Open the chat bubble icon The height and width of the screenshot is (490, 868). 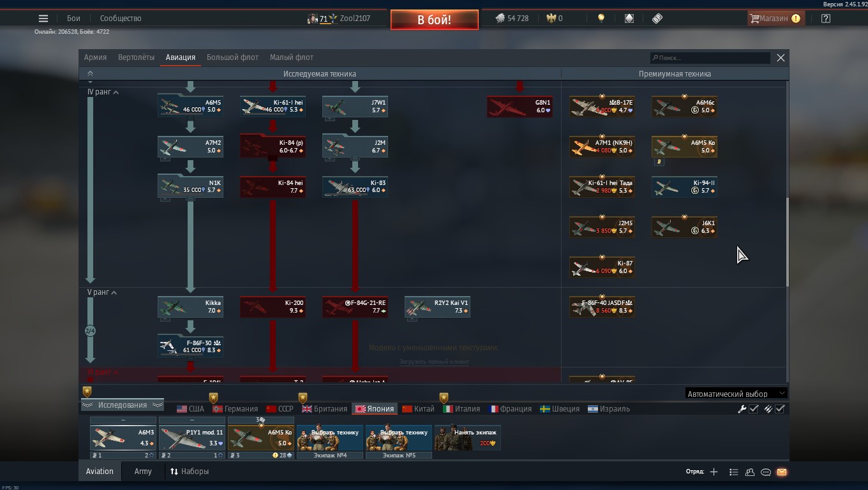pos(766,472)
